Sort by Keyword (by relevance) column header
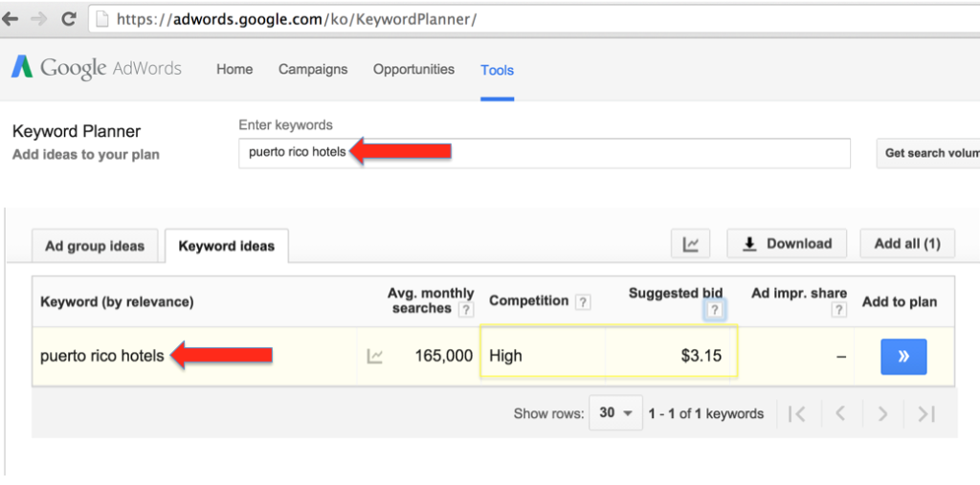Viewport: 980px width, 485px height. click(117, 302)
